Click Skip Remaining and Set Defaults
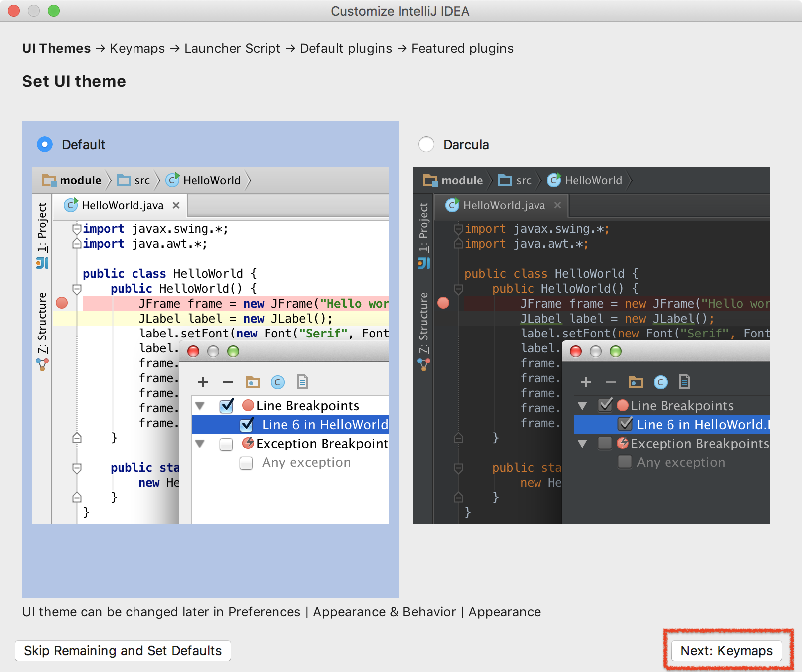The height and width of the screenshot is (672, 802). coord(123,651)
